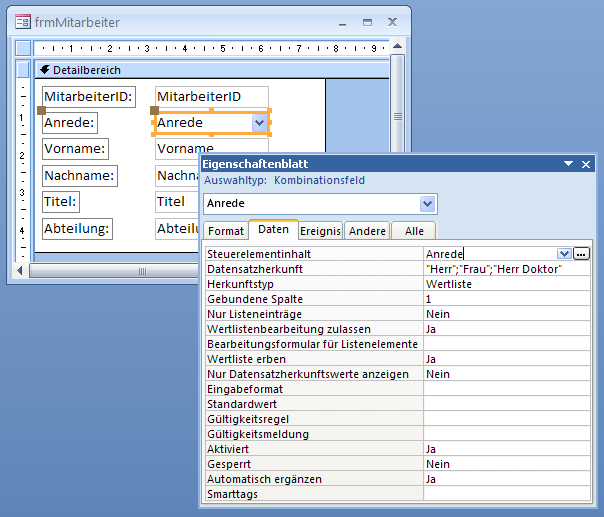Switch to the Format tab
The height and width of the screenshot is (517, 604).
[225, 231]
